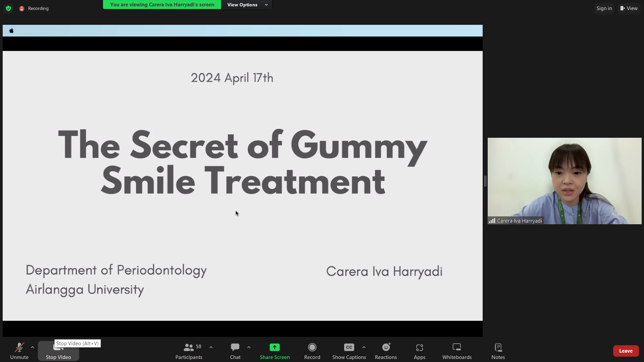Click the signal strength icon on video tile

[x=492, y=221]
